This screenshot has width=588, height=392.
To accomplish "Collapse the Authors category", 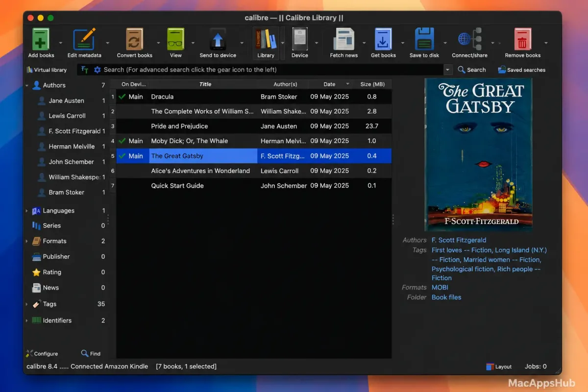I will pyautogui.click(x=27, y=85).
